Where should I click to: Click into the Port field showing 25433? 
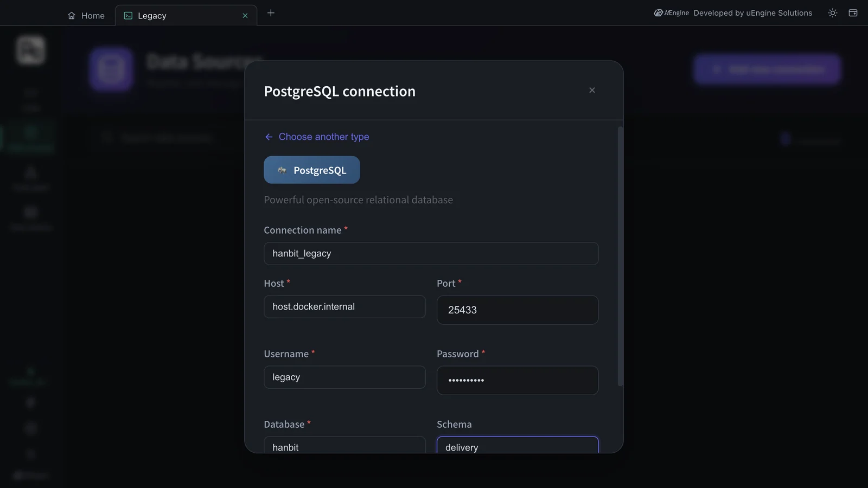click(x=518, y=310)
